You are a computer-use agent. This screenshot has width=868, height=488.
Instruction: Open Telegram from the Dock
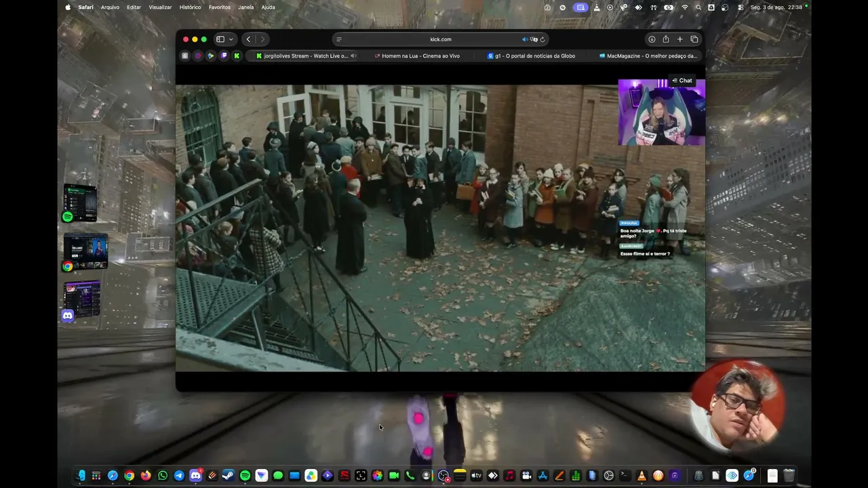(179, 476)
